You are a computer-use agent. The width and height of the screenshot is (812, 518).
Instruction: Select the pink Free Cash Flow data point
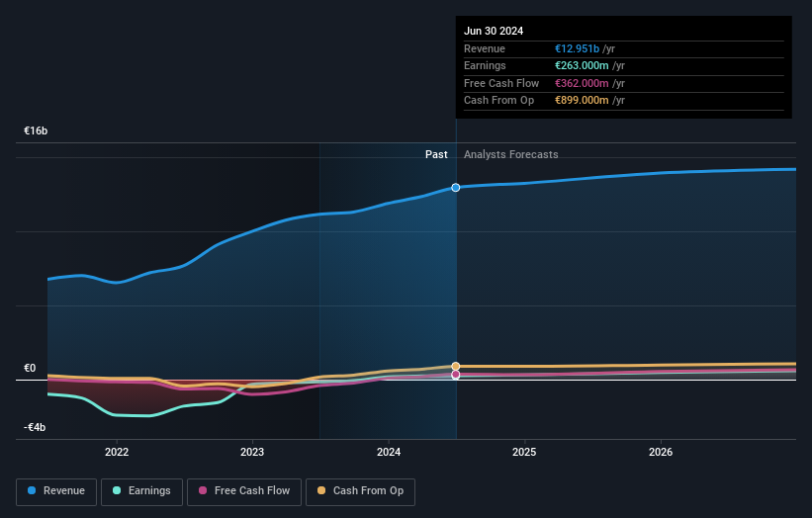[455, 374]
